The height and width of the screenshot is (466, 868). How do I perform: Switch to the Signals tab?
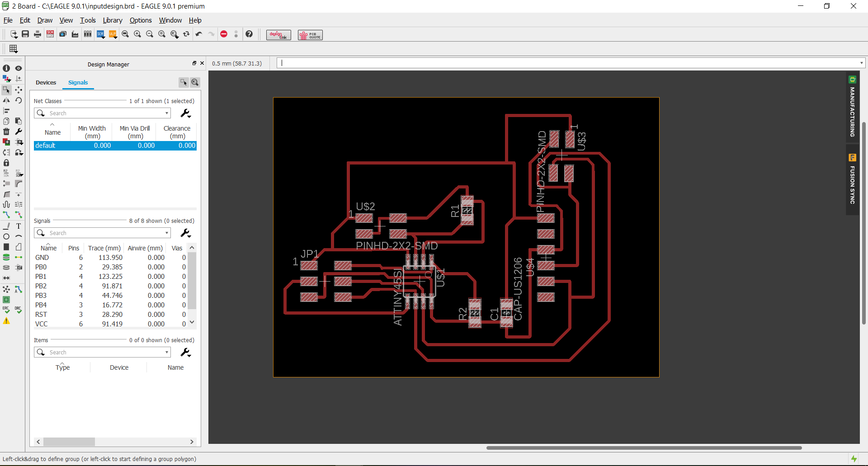pyautogui.click(x=78, y=83)
